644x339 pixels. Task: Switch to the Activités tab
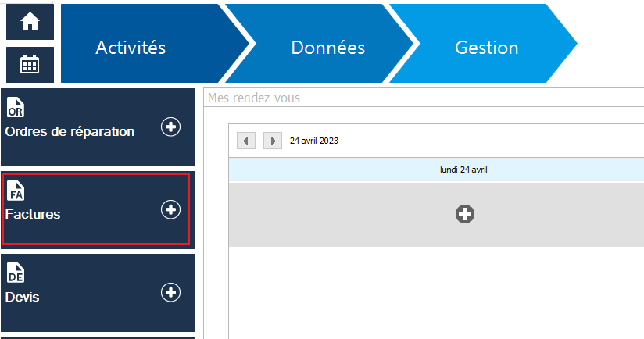(131, 48)
